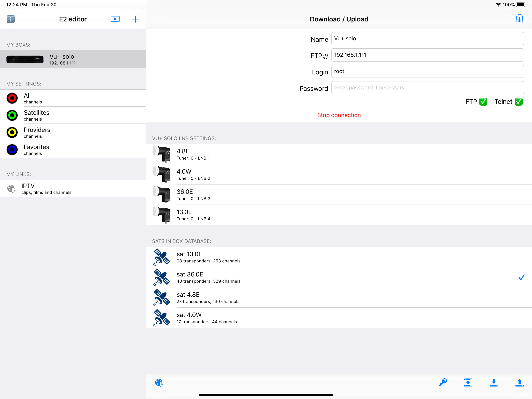This screenshot has height=399, width=532.
Task: Click the globe download icon in bottom toolbar
Action: pyautogui.click(x=159, y=383)
